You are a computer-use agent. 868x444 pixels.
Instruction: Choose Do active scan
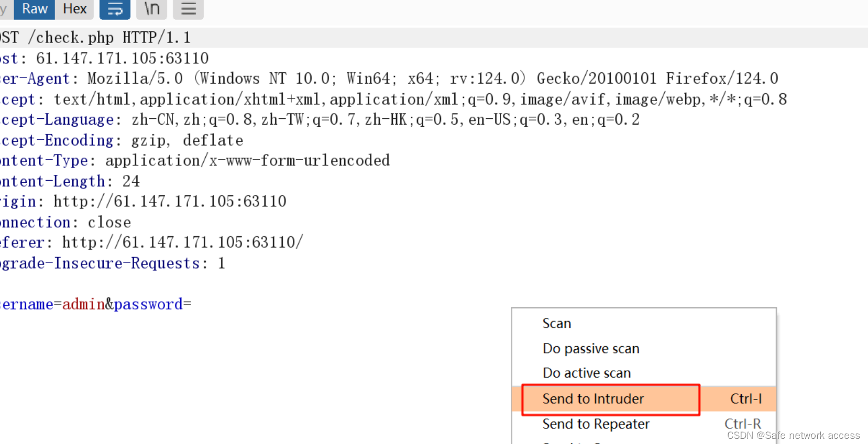[x=586, y=373]
